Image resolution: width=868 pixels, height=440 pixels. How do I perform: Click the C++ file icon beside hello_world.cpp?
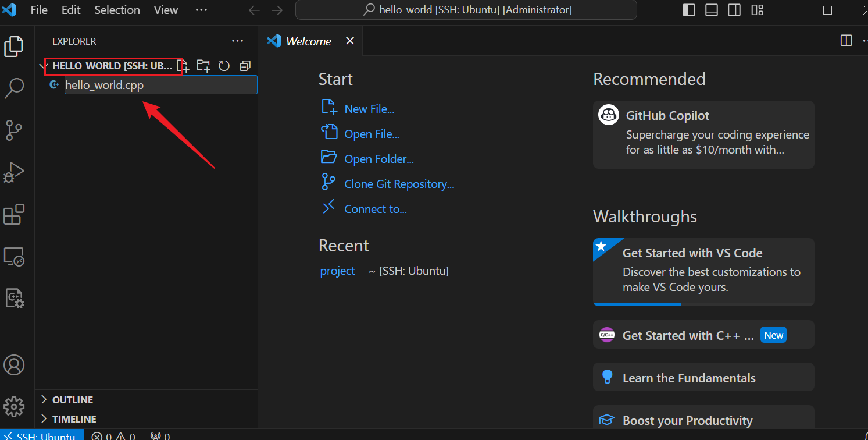[x=55, y=85]
